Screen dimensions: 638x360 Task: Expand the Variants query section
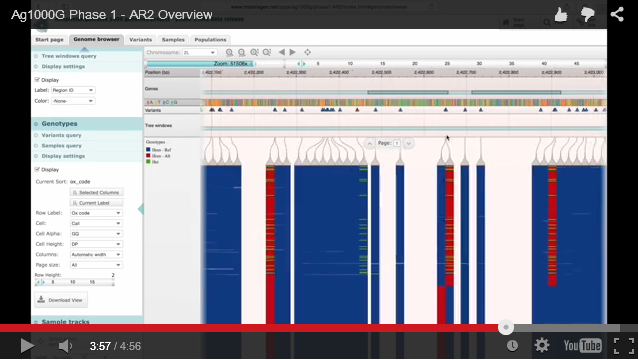click(61, 135)
